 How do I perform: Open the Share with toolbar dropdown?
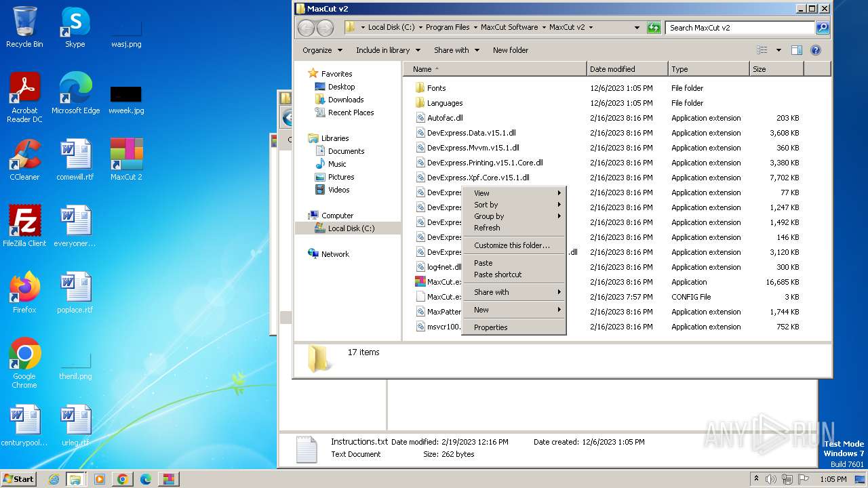point(456,50)
